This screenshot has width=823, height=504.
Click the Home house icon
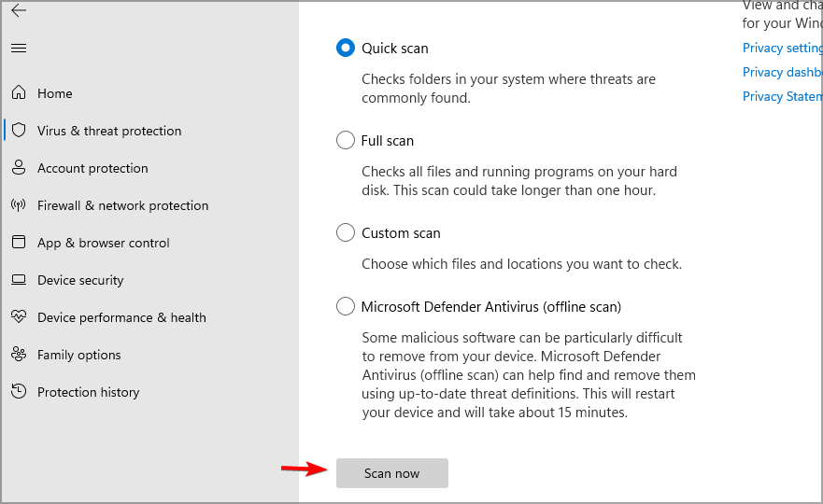click(19, 93)
